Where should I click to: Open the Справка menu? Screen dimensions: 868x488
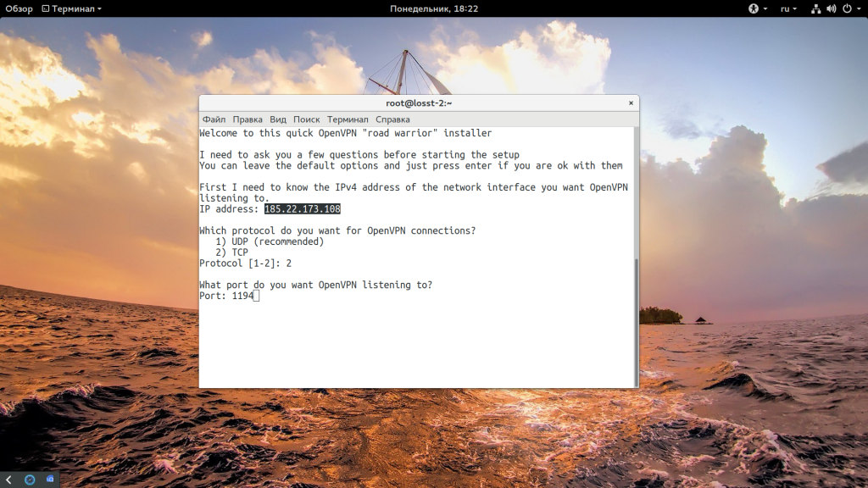click(392, 119)
